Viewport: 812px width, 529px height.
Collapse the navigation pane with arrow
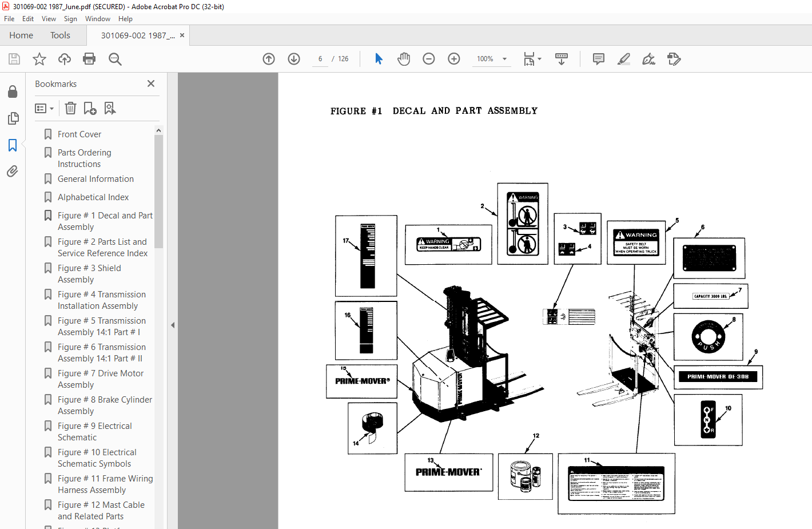click(x=173, y=325)
